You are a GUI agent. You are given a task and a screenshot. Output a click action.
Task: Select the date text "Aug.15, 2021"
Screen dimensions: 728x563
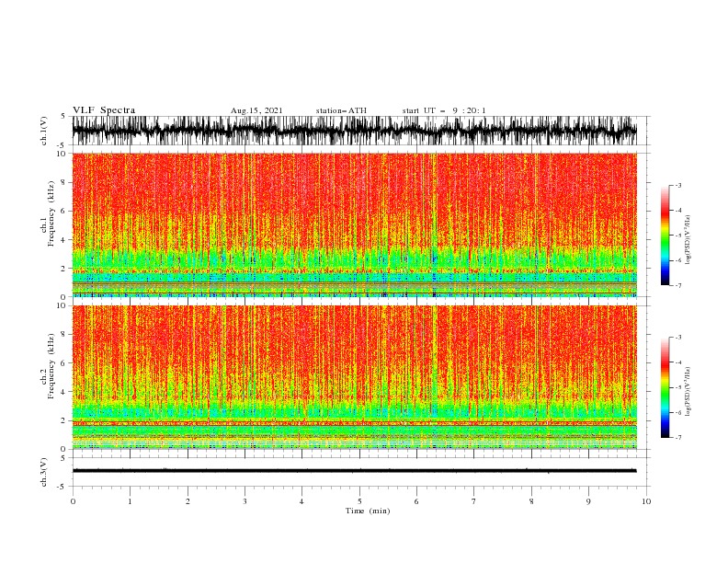(256, 110)
